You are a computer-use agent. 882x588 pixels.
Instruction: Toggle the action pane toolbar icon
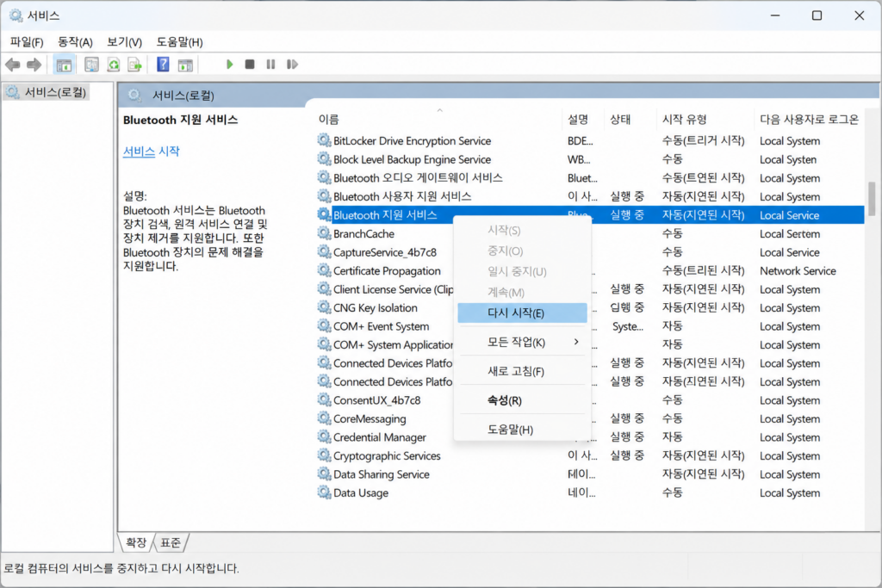[185, 65]
